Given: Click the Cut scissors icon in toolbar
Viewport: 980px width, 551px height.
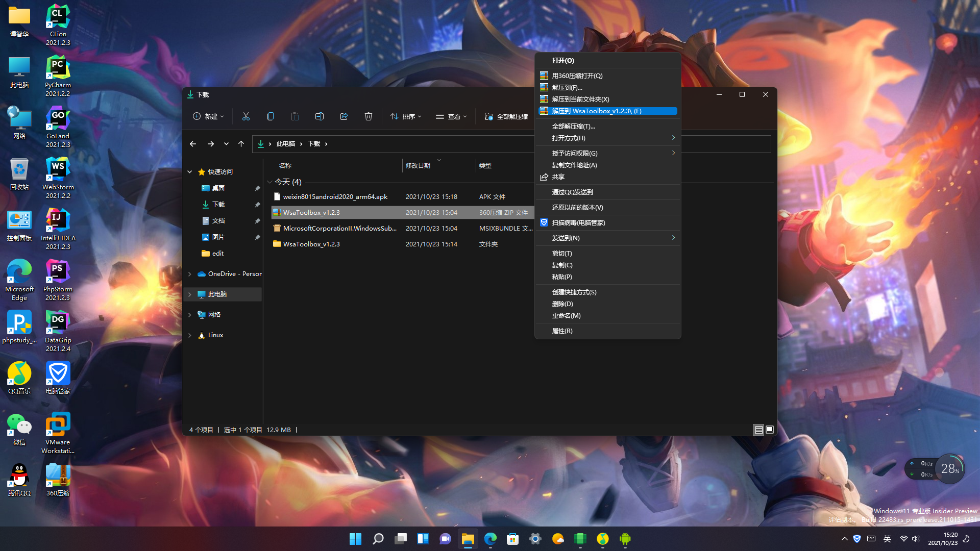Looking at the screenshot, I should 246,116.
